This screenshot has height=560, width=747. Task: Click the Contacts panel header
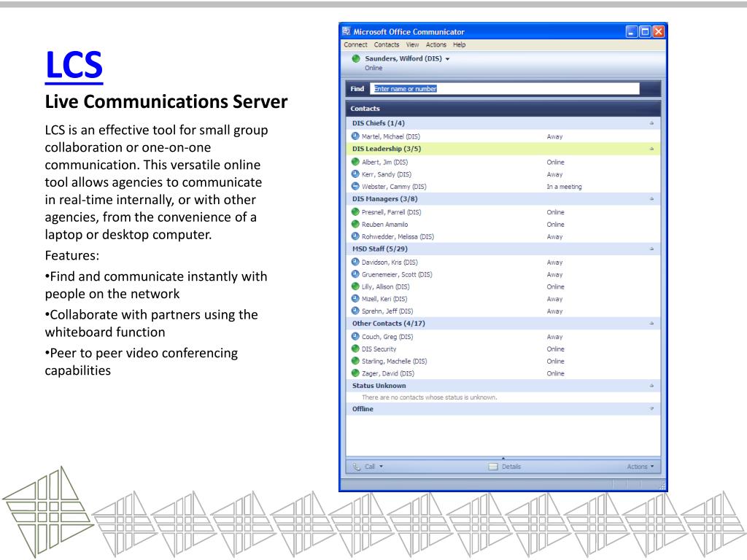coord(503,109)
